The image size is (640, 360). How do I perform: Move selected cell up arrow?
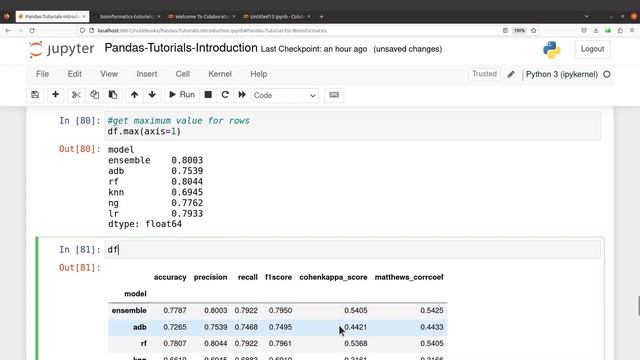point(134,95)
